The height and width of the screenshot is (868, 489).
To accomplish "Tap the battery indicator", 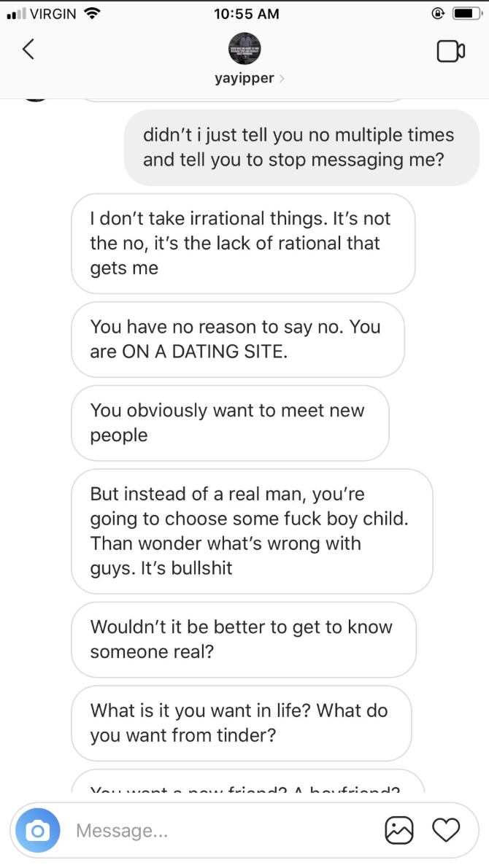I will point(466,13).
